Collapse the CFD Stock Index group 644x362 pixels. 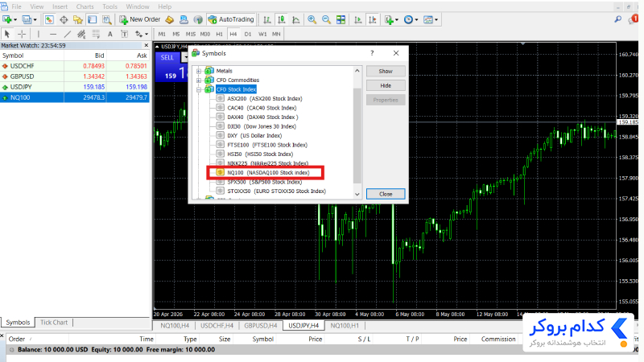pos(199,89)
